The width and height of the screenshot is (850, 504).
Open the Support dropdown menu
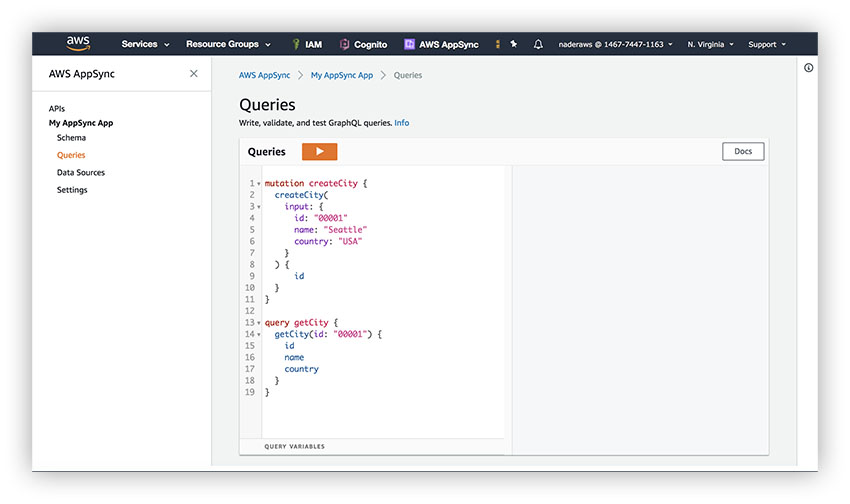click(767, 44)
